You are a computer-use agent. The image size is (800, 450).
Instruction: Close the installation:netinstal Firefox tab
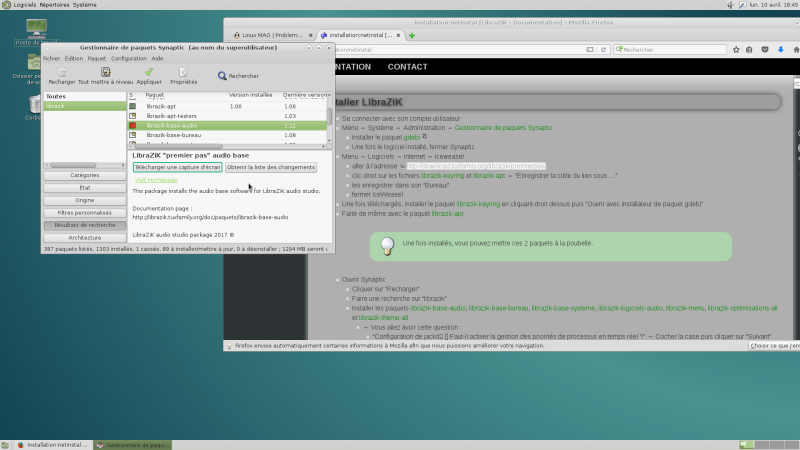pos(398,35)
